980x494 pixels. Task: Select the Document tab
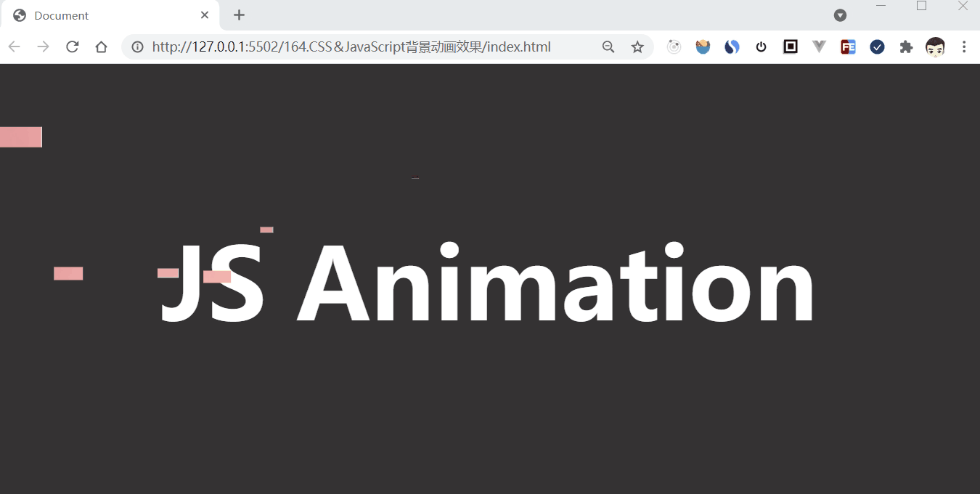coord(110,15)
